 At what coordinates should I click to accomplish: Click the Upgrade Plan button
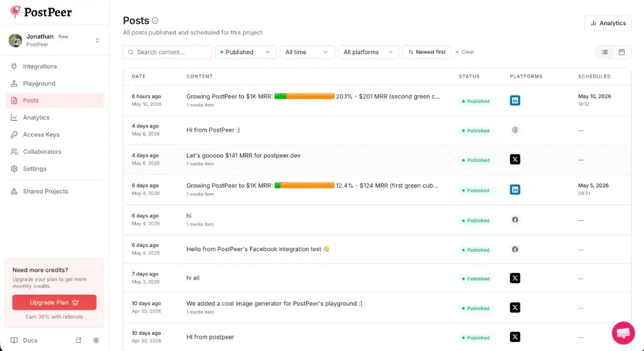pyautogui.click(x=54, y=302)
